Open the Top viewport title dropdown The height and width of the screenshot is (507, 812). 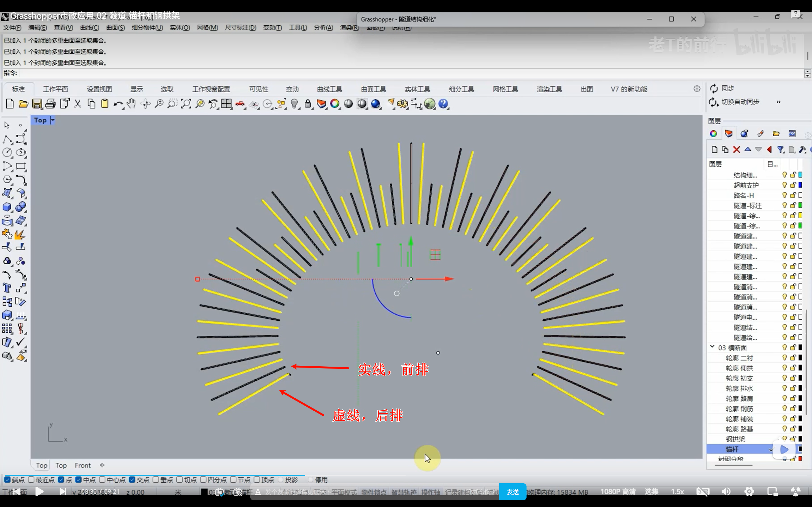pos(53,120)
